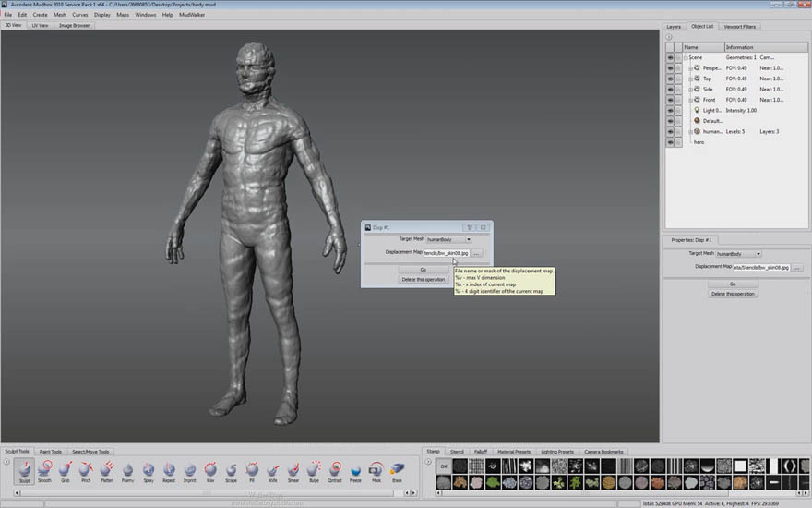The image size is (812, 508).
Task: Select the Off stamp thumbnail
Action: (x=443, y=466)
